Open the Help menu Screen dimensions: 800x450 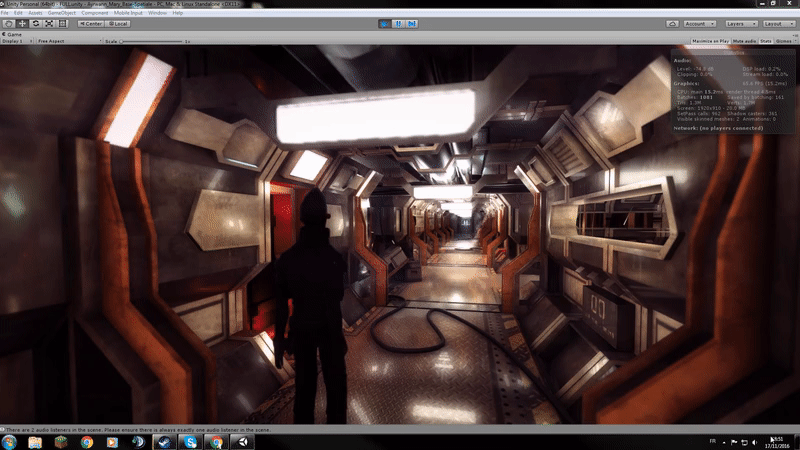click(x=178, y=13)
